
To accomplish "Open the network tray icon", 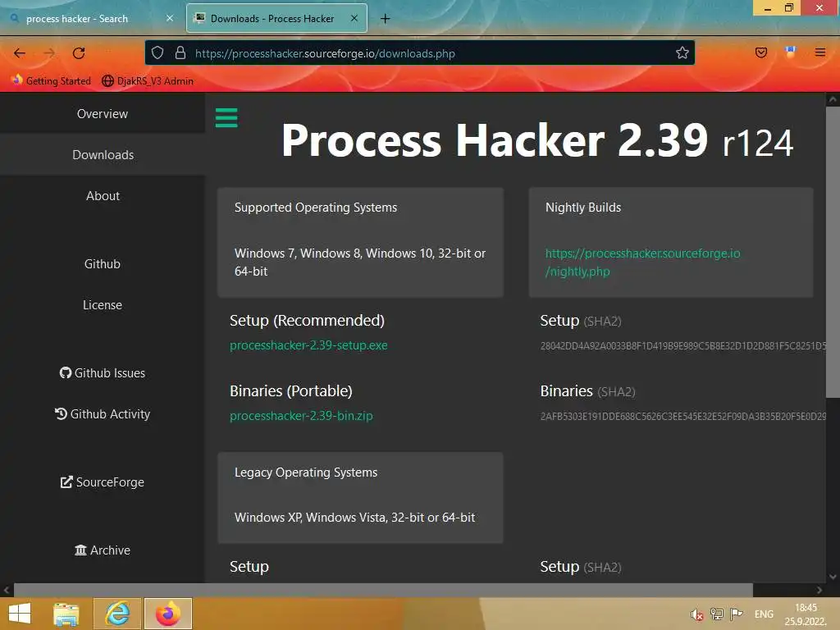I will [717, 614].
